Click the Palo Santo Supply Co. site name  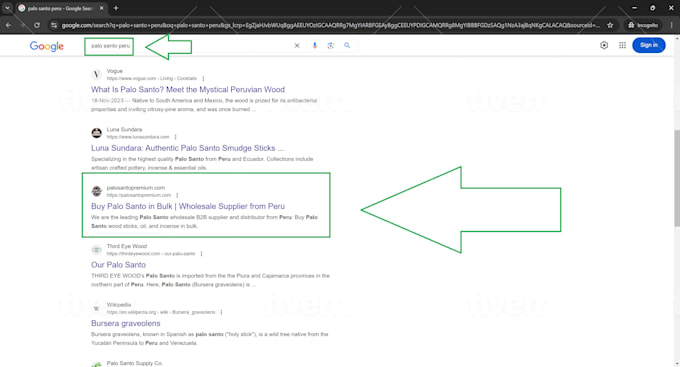tap(134, 363)
